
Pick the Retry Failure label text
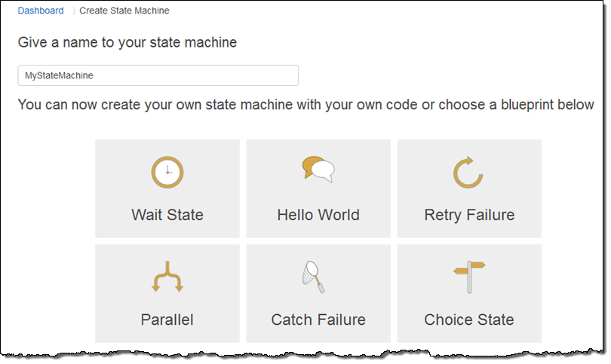(x=469, y=216)
